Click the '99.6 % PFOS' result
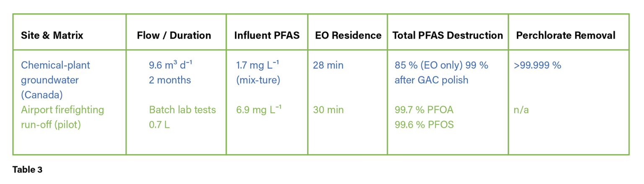Image resolution: width=644 pixels, height=184 pixels. tap(424, 124)
